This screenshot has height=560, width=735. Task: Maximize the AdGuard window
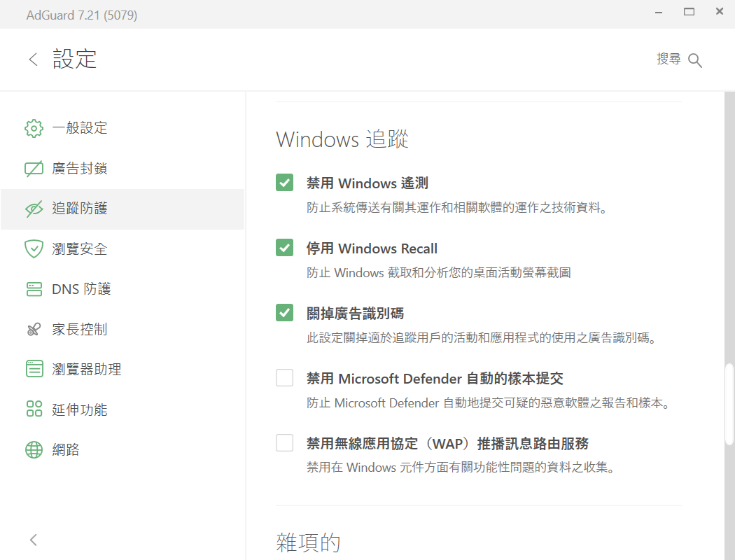click(x=689, y=12)
